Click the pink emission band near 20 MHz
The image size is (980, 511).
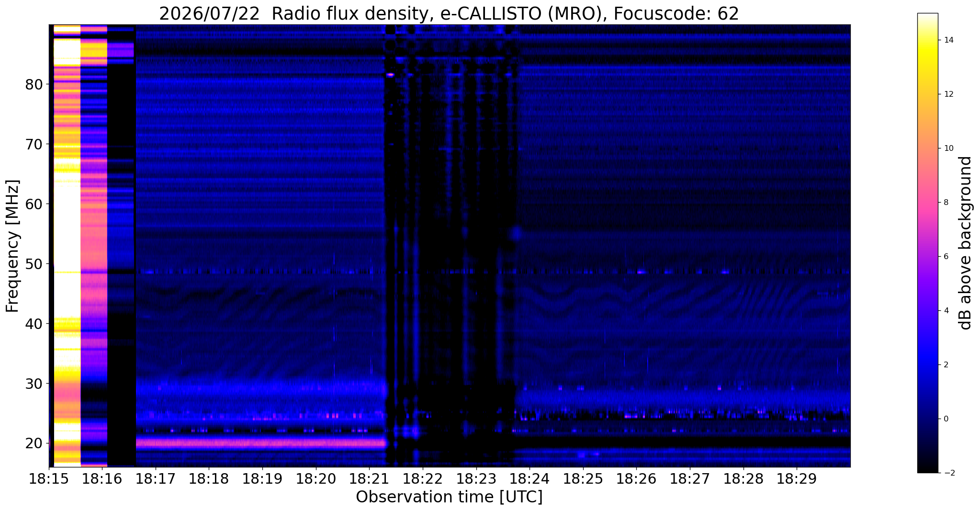click(261, 443)
